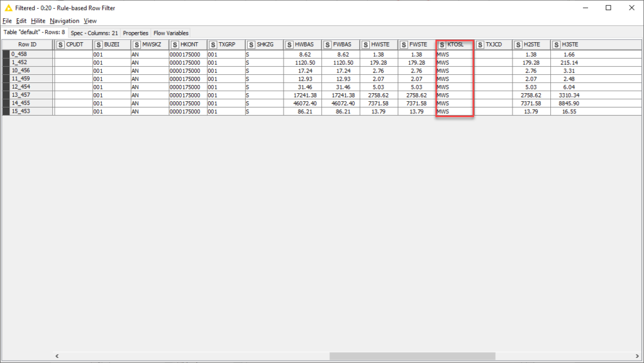
Task: Click the string type icon of HWBAS column
Action: (x=289, y=45)
